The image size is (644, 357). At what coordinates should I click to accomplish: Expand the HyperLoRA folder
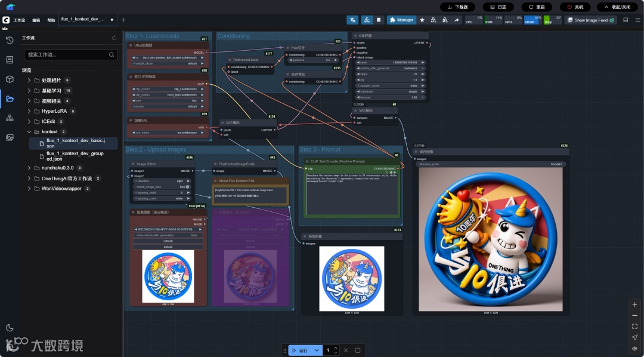[x=29, y=111]
